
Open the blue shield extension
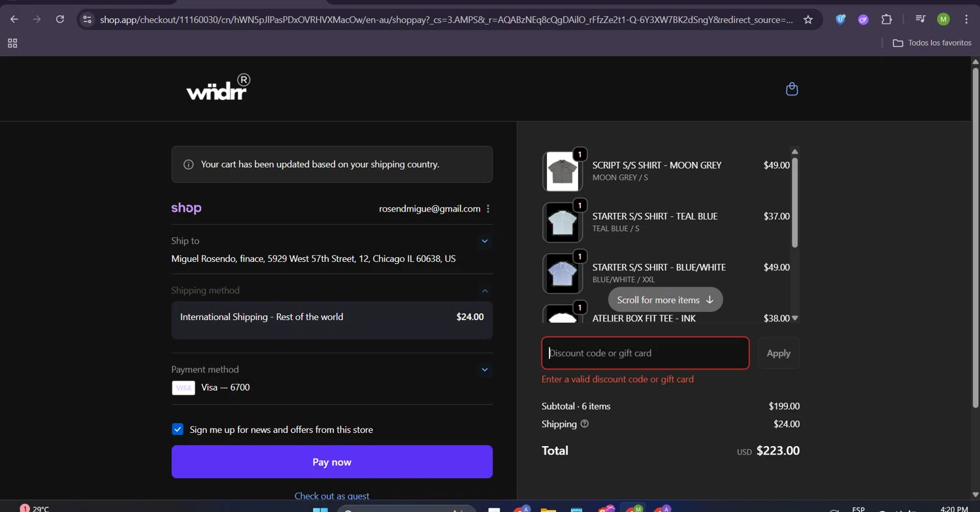click(x=840, y=20)
